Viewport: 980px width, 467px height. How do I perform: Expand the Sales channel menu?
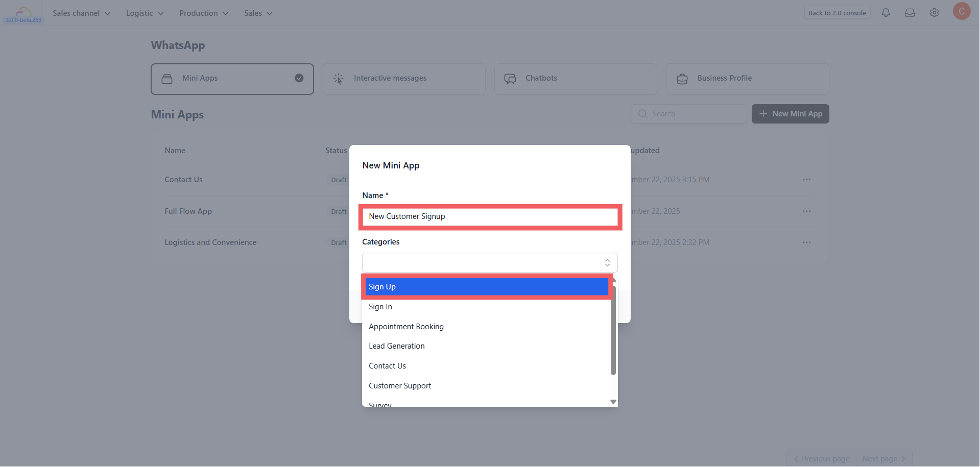tap(82, 13)
